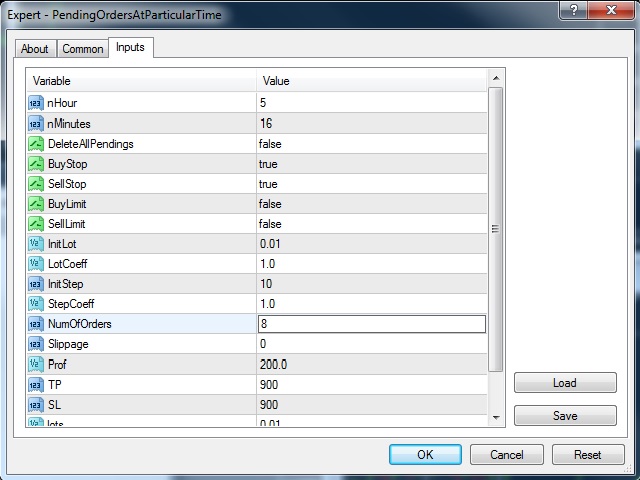Select the DeleteAllPendings false value
This screenshot has height=480, width=640.
[370, 144]
